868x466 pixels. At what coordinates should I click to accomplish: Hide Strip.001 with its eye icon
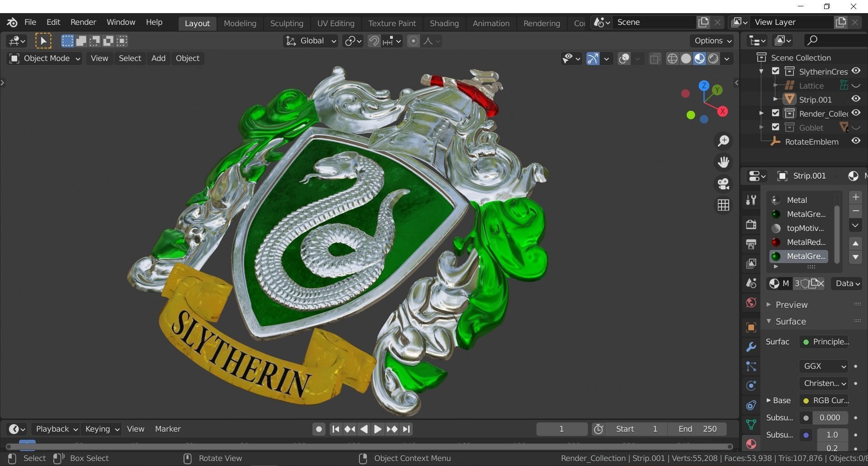856,99
